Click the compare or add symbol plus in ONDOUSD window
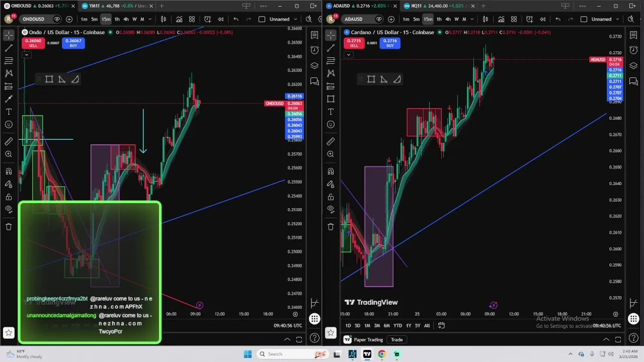Screen dimensions: 644x362 coord(69,19)
